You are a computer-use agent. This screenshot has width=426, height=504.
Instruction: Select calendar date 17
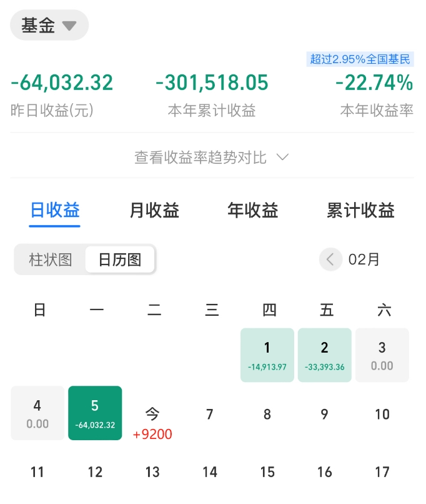[382, 472]
